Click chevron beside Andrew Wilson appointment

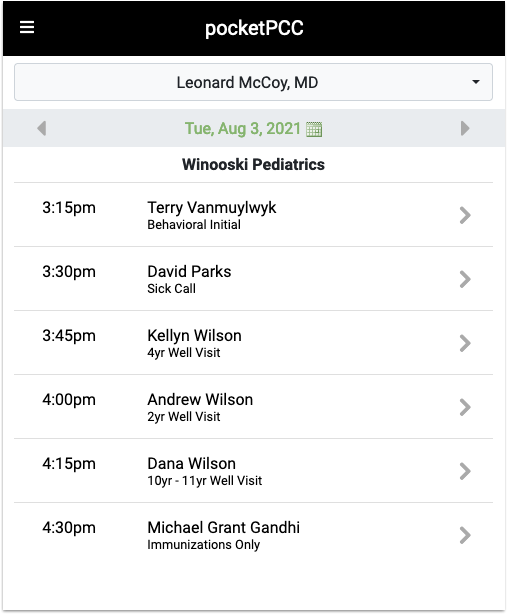pos(465,407)
